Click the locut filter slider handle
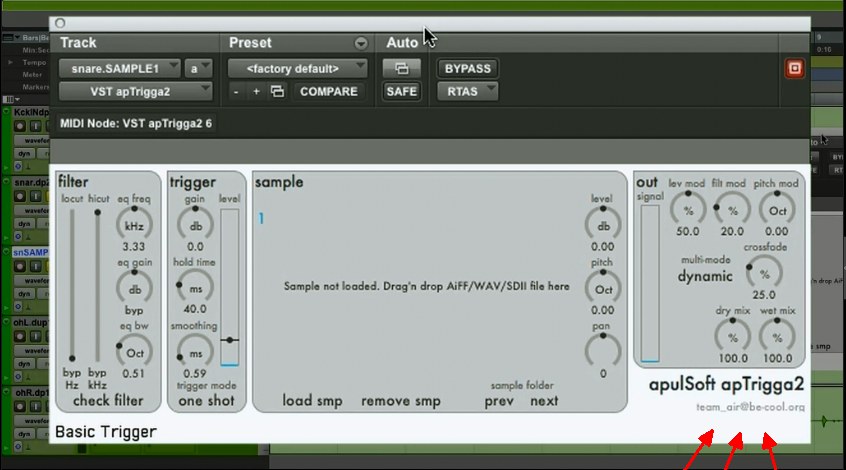 (72, 358)
